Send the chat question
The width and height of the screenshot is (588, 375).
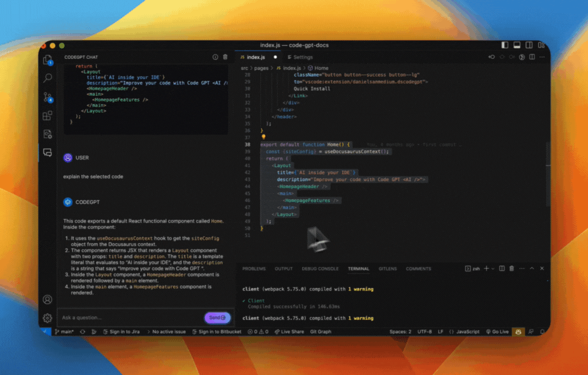[x=217, y=318]
